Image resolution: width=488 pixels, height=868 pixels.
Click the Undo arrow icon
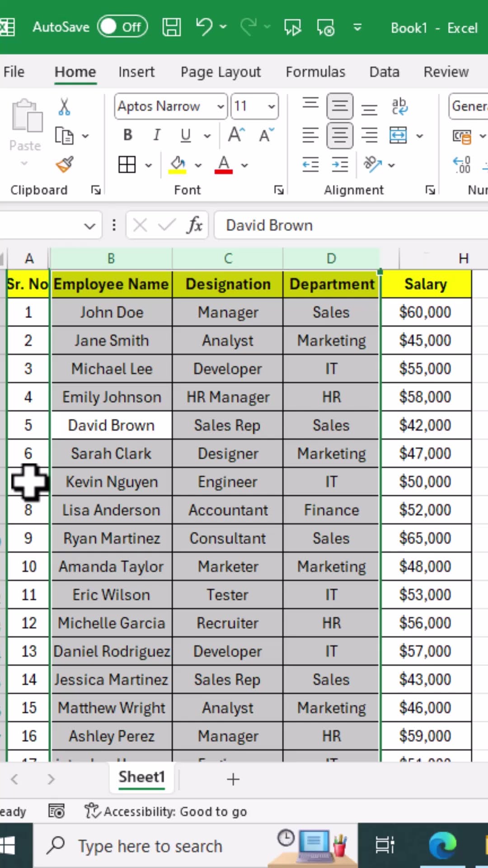click(x=204, y=27)
